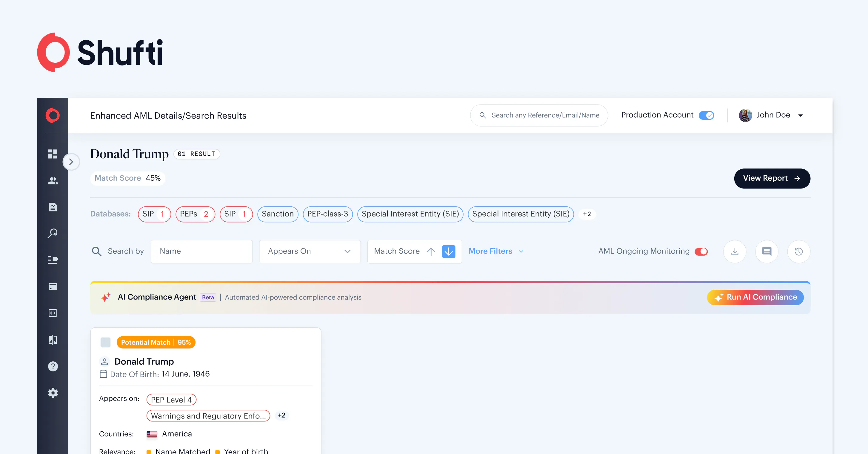Viewport: 868px width, 454px height.
Task: Open the code integration icon in sidebar
Action: coord(53,313)
